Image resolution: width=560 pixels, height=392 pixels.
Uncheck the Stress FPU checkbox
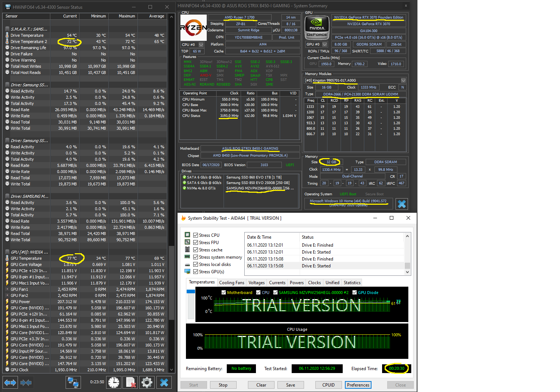[196, 243]
